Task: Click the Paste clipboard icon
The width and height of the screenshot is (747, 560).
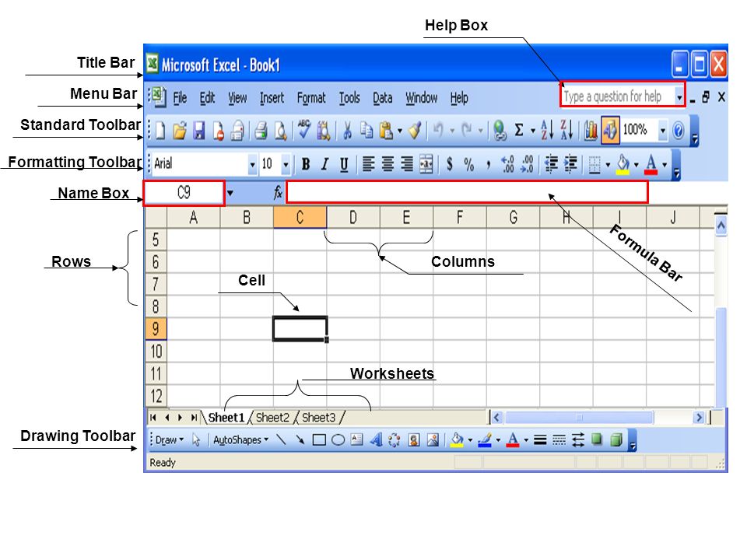Action: click(385, 130)
